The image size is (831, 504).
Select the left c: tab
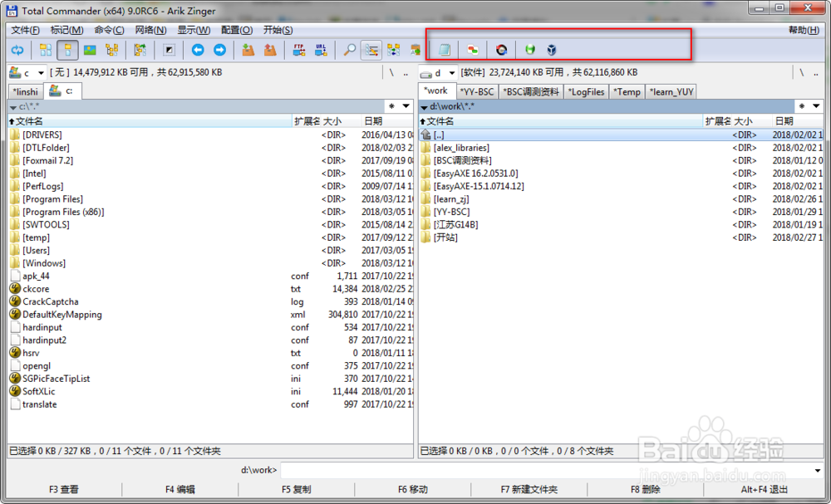click(62, 91)
